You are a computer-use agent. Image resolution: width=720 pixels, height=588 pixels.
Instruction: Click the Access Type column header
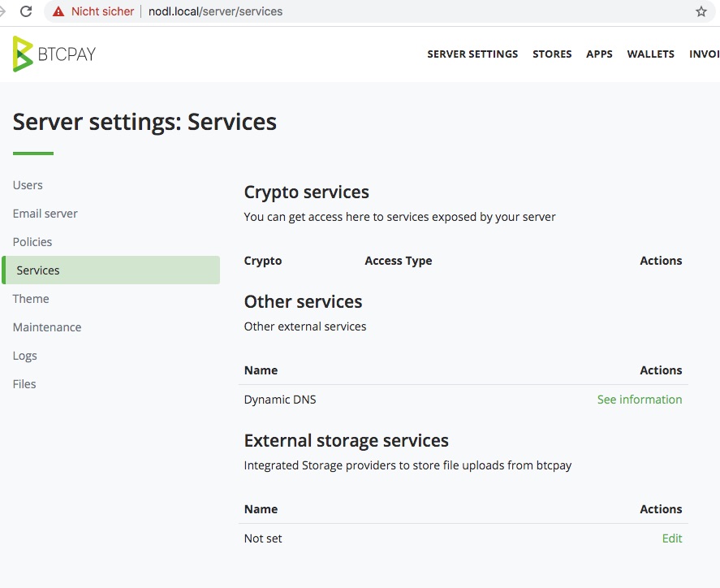click(398, 261)
